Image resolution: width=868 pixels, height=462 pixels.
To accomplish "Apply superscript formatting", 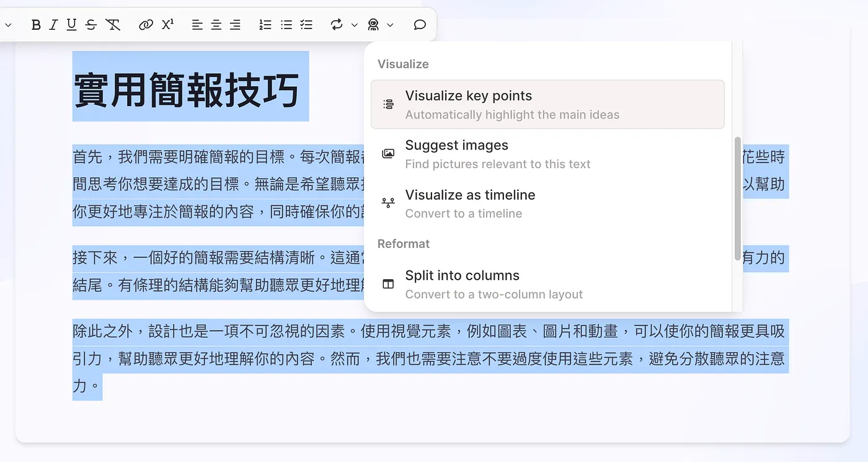I will point(167,25).
